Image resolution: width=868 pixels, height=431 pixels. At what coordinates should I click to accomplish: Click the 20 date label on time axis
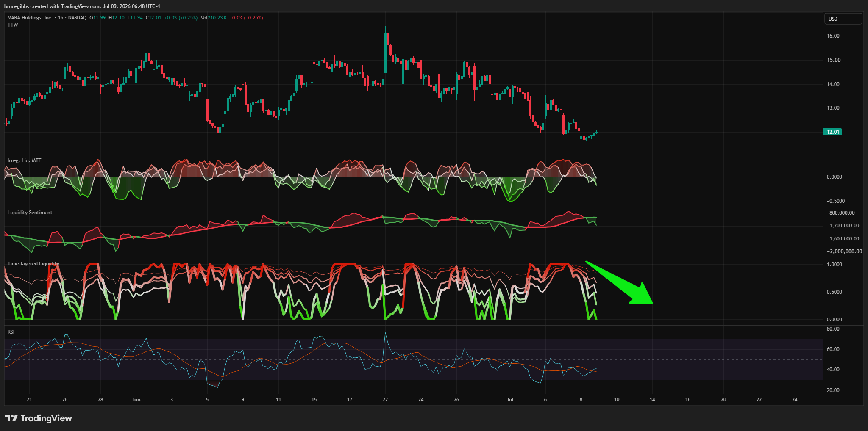click(x=723, y=400)
